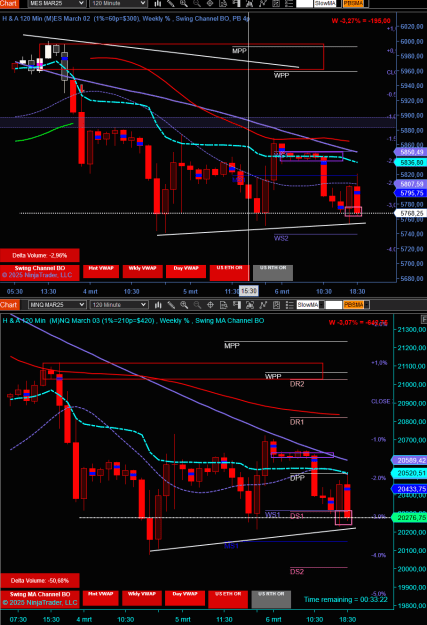Select crosshair cursor icon in MES chart toolbar
Screen dimensions: 427x625
point(210,4)
